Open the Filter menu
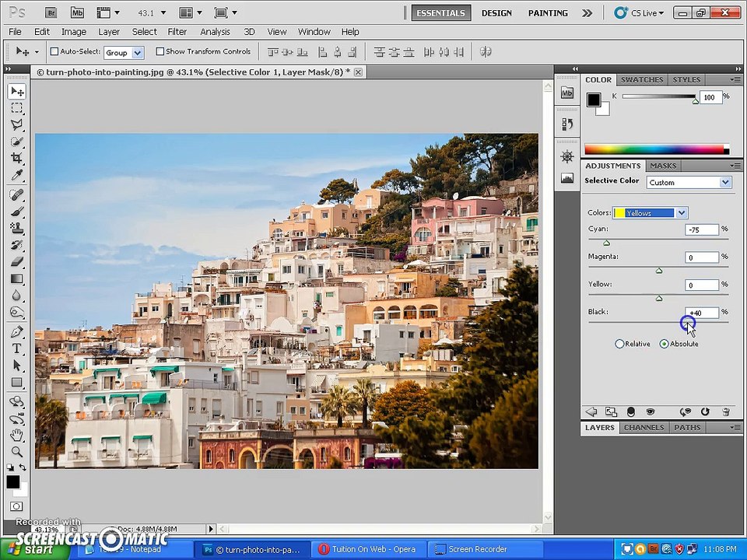Image resolution: width=747 pixels, height=560 pixels. 177,32
